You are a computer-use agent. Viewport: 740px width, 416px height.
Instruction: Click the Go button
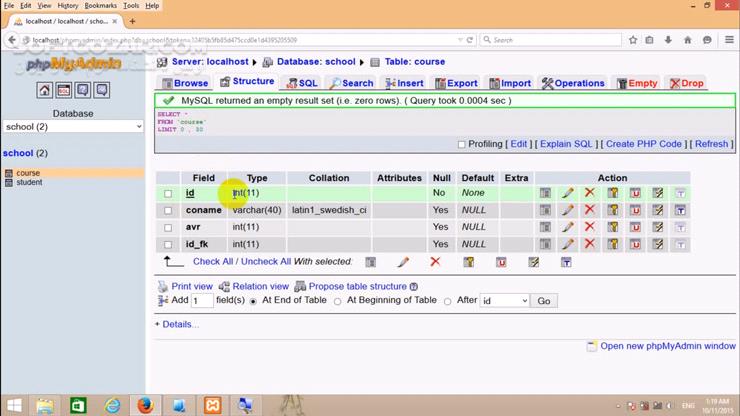(544, 301)
